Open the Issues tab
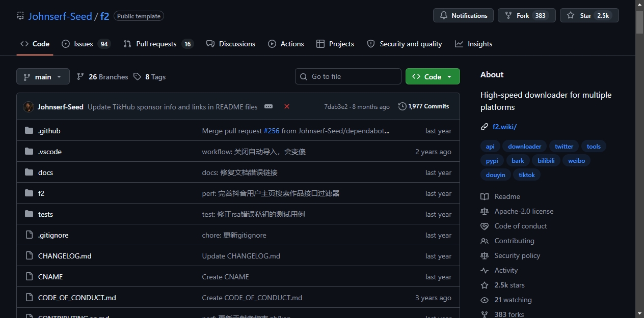This screenshot has height=318, width=644. pyautogui.click(x=86, y=44)
